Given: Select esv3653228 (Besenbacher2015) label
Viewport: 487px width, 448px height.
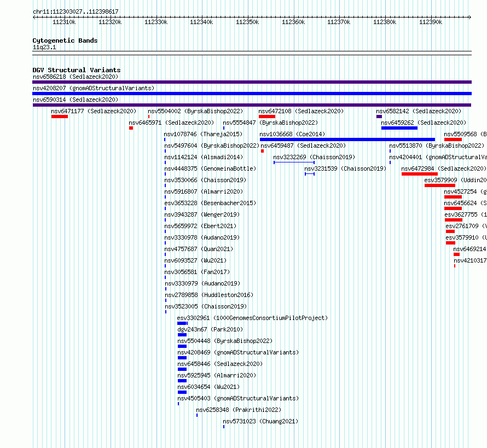Looking at the screenshot, I should pyautogui.click(x=210, y=203).
